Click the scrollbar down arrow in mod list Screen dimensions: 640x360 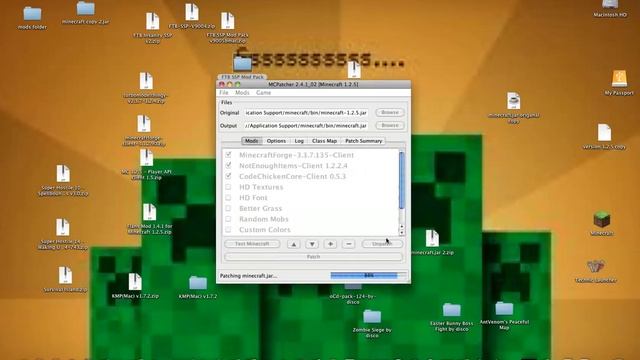click(402, 232)
